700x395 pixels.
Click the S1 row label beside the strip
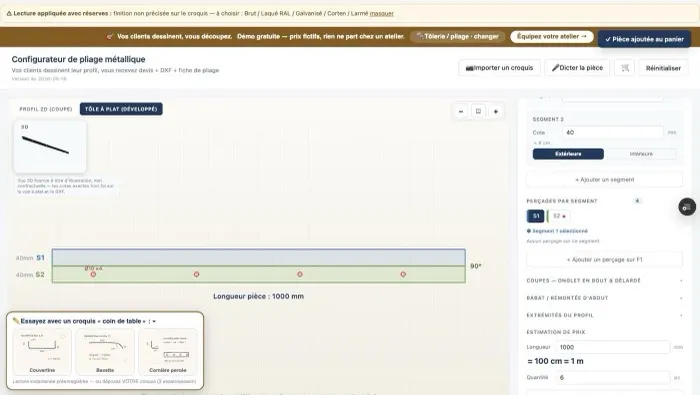point(40,258)
